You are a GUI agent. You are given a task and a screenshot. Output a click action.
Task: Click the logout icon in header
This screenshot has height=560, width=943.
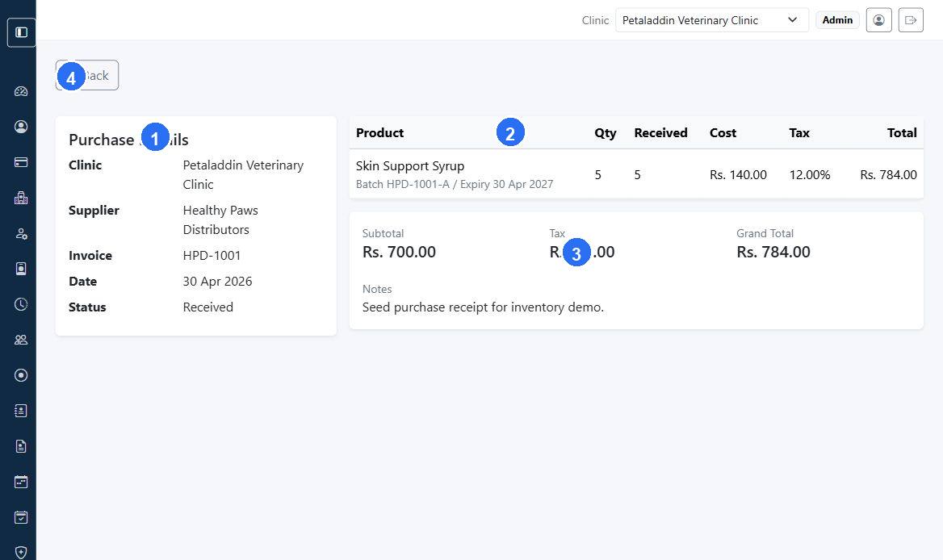coord(911,20)
